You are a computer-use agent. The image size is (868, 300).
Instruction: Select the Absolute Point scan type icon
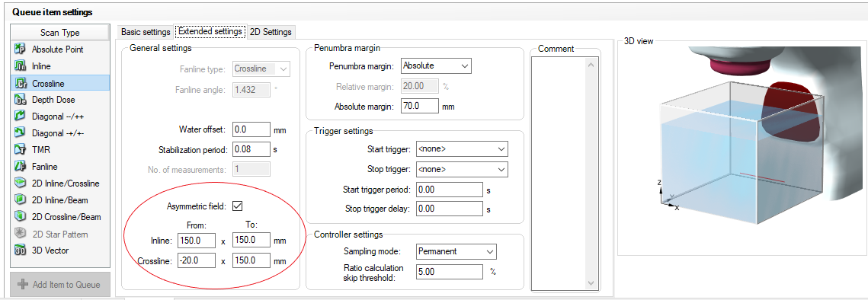(20, 49)
